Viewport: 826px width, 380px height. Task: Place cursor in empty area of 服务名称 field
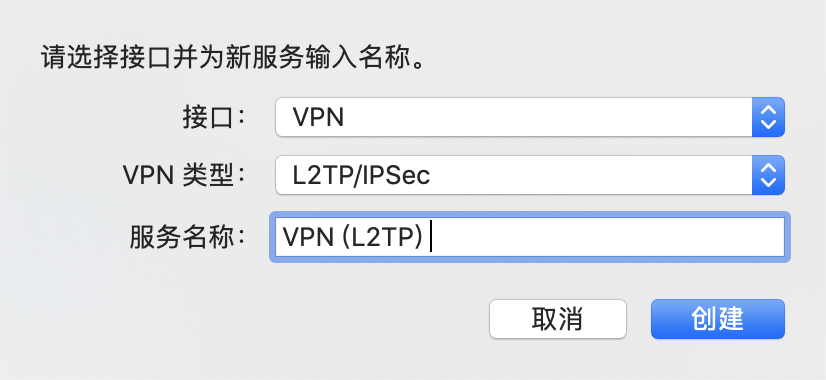[x=606, y=237]
